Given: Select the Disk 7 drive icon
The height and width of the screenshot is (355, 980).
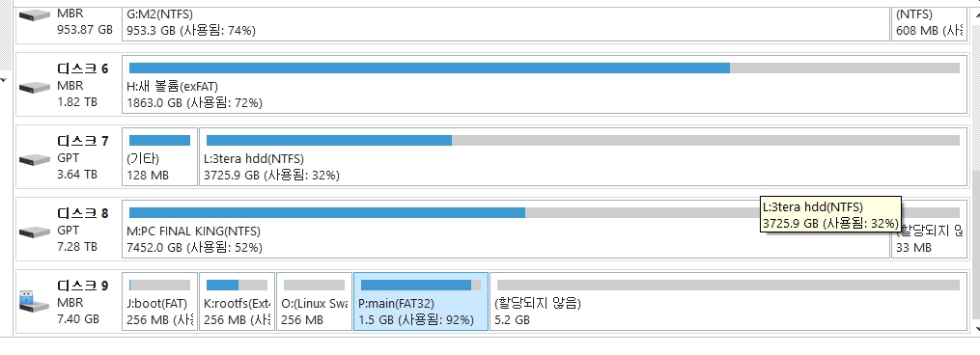Looking at the screenshot, I should (35, 159).
